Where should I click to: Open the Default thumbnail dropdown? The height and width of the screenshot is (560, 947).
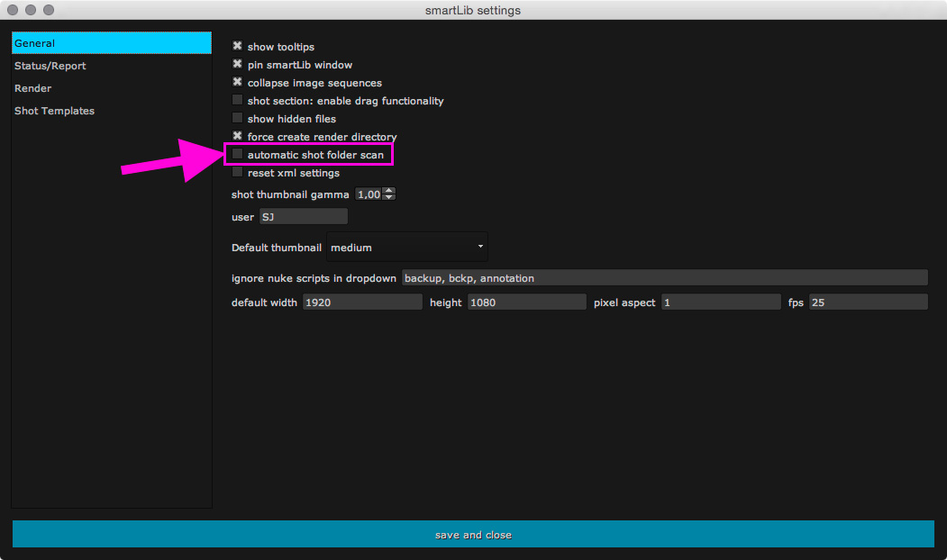tap(406, 248)
